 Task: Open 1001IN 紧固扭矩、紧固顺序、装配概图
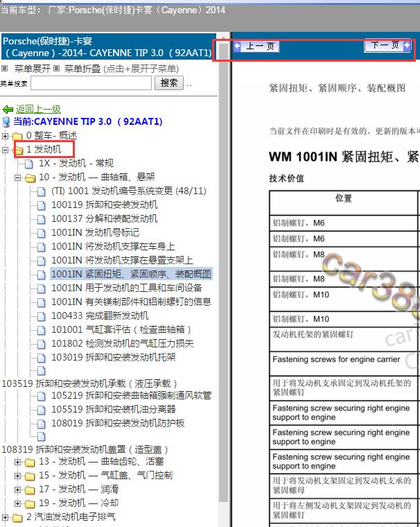click(132, 275)
